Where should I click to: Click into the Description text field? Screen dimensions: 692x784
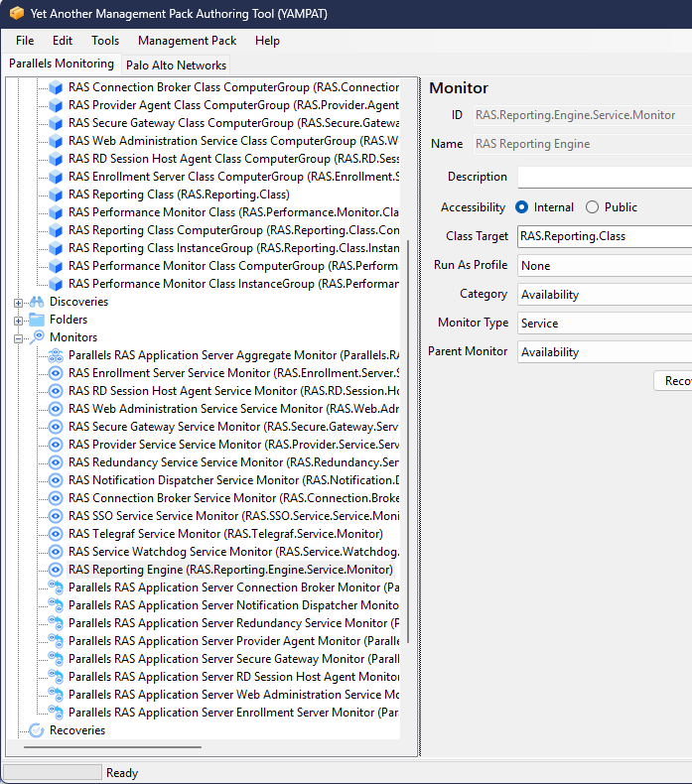click(x=604, y=177)
